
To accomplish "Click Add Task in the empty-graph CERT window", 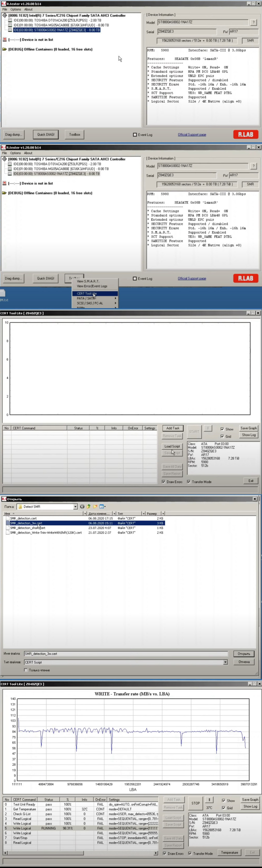I will pos(173,428).
